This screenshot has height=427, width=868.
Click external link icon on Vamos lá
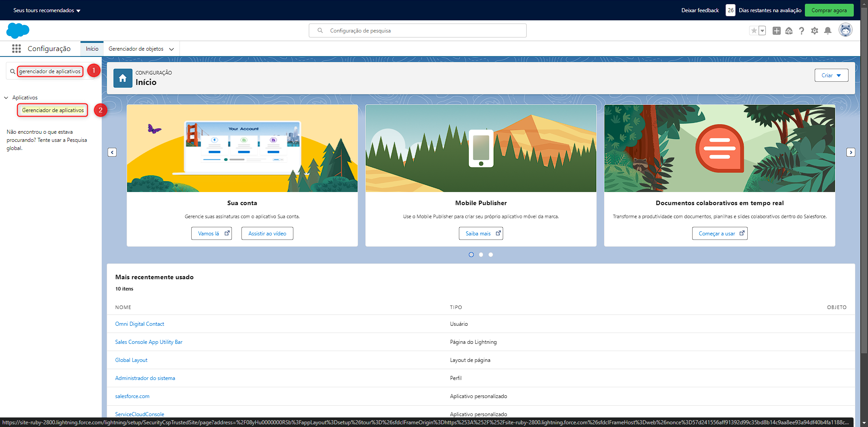(x=227, y=233)
